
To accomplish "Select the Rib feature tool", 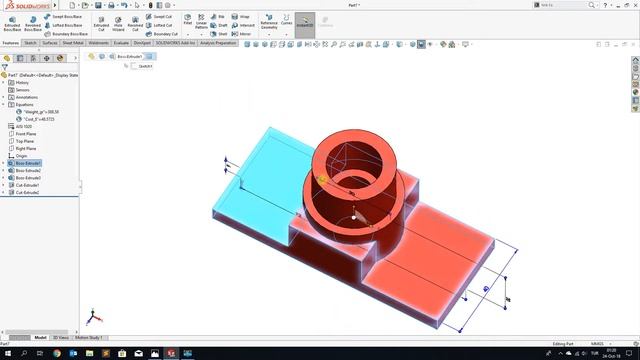I will [218, 17].
